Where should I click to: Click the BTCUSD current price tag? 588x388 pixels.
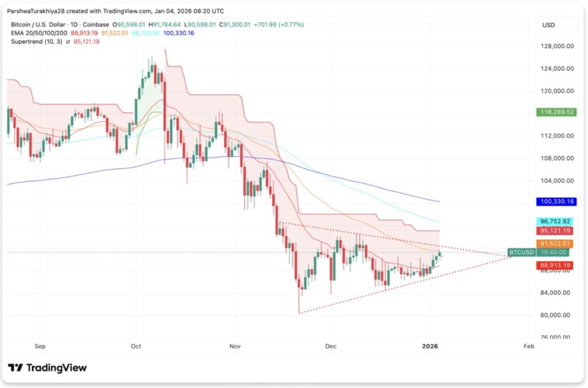tap(522, 252)
